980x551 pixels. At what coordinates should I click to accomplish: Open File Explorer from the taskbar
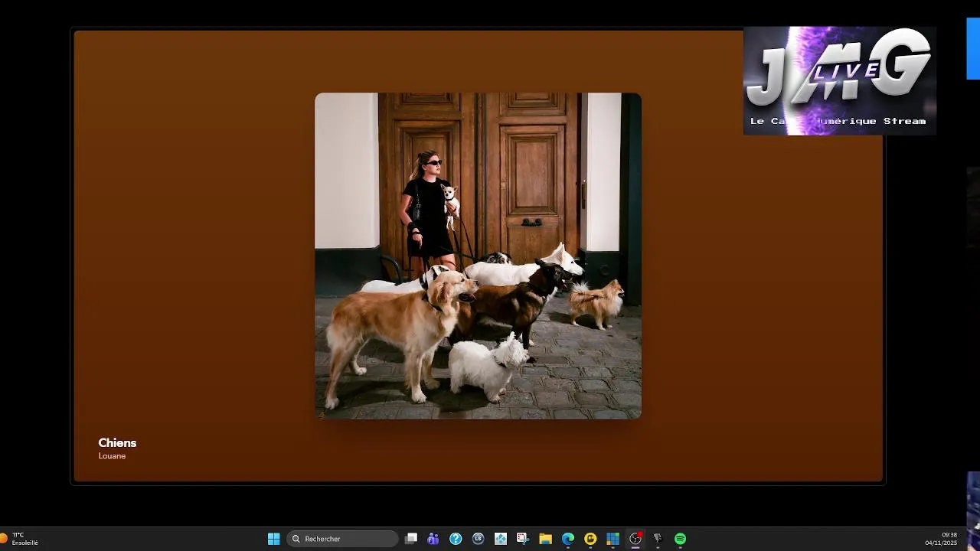click(x=545, y=539)
